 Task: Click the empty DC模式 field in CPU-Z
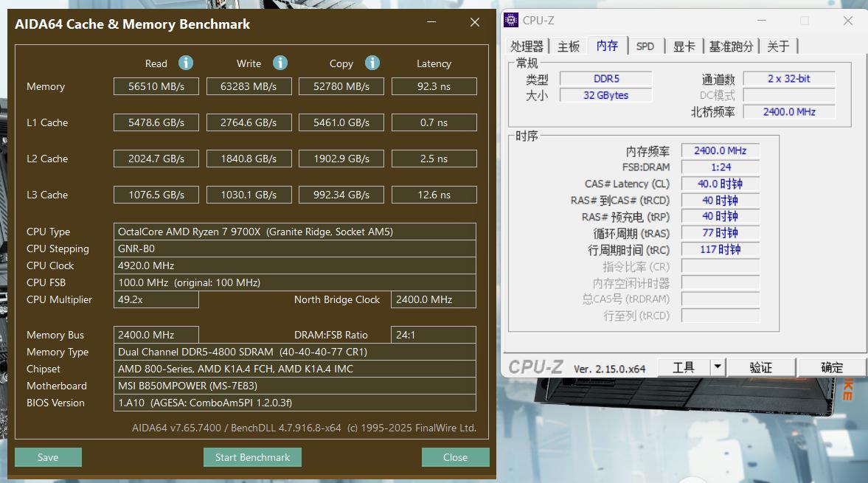click(x=789, y=95)
